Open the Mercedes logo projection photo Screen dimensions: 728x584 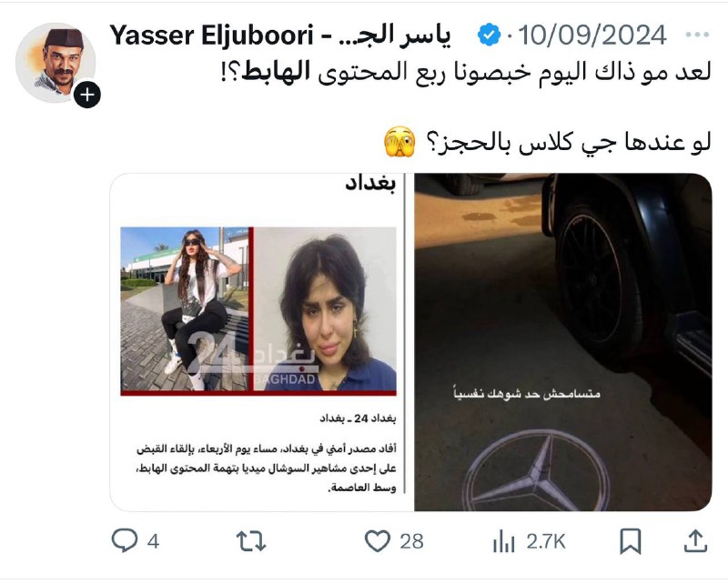[x=562, y=342]
